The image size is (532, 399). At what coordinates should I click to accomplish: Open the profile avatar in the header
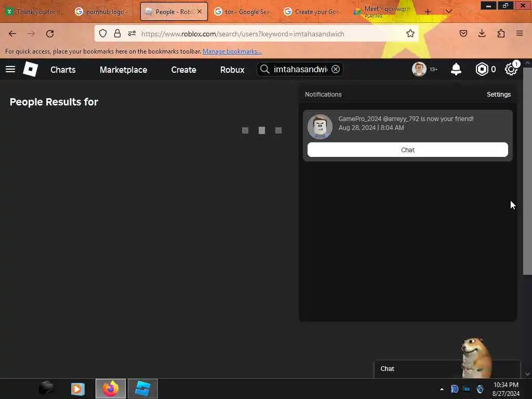click(419, 69)
